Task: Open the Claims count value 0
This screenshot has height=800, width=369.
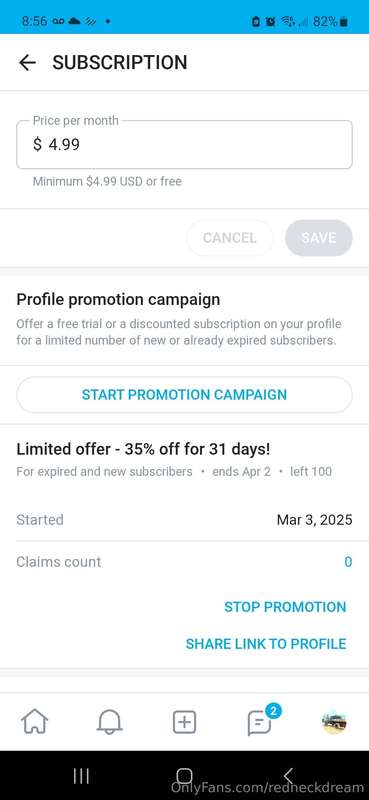Action: pos(348,562)
